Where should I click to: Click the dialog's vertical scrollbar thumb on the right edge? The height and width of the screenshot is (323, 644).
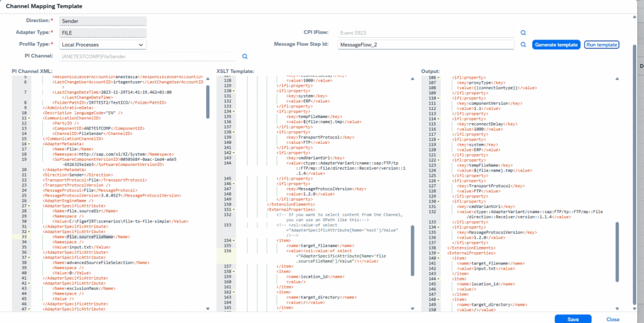[x=635, y=175]
